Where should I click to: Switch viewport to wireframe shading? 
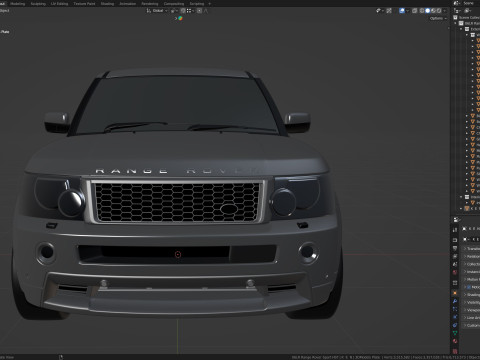(422, 11)
